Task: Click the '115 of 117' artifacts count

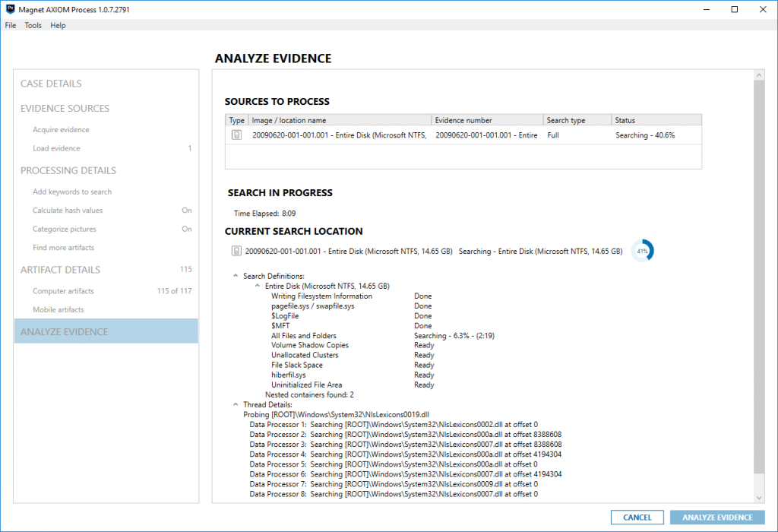Action: click(x=175, y=291)
